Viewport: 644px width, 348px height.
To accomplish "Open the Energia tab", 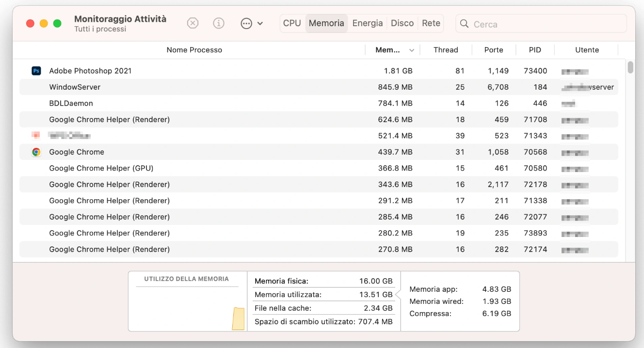I will click(368, 23).
